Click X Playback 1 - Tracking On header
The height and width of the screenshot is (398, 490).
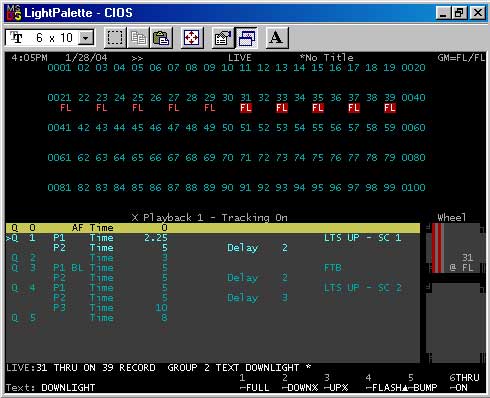pos(209,218)
